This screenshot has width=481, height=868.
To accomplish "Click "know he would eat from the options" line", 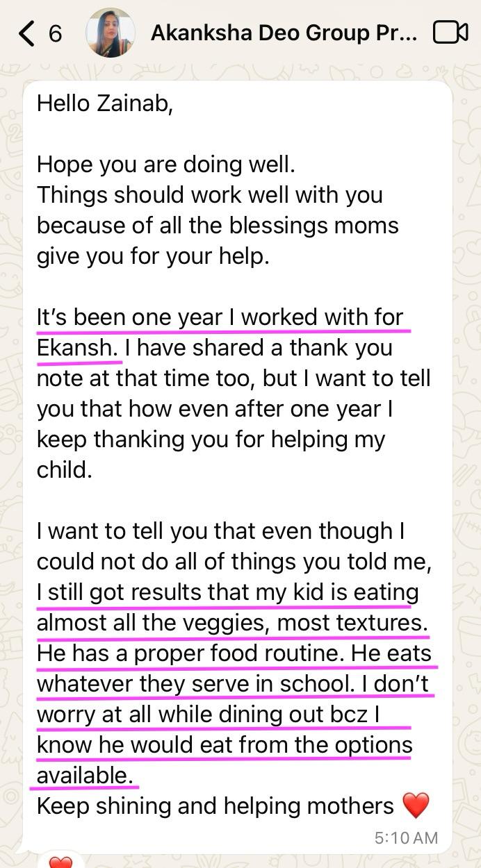I will [224, 745].
